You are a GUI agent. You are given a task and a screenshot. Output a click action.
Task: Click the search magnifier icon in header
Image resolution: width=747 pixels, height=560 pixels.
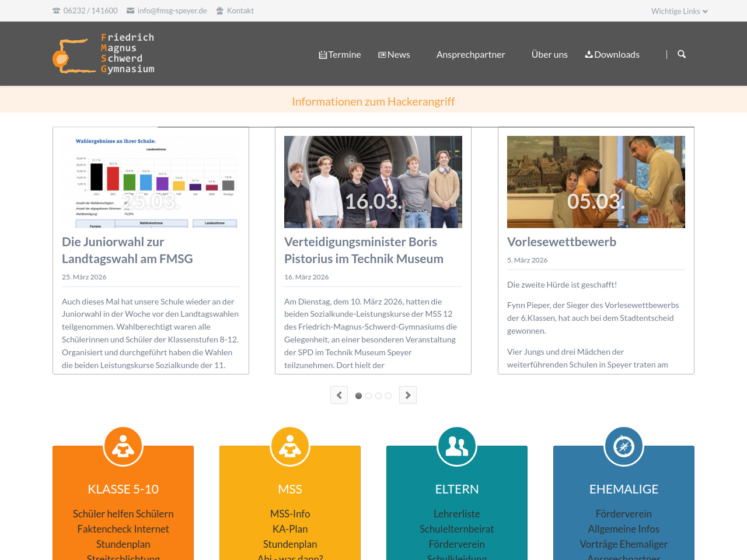pyautogui.click(x=681, y=54)
